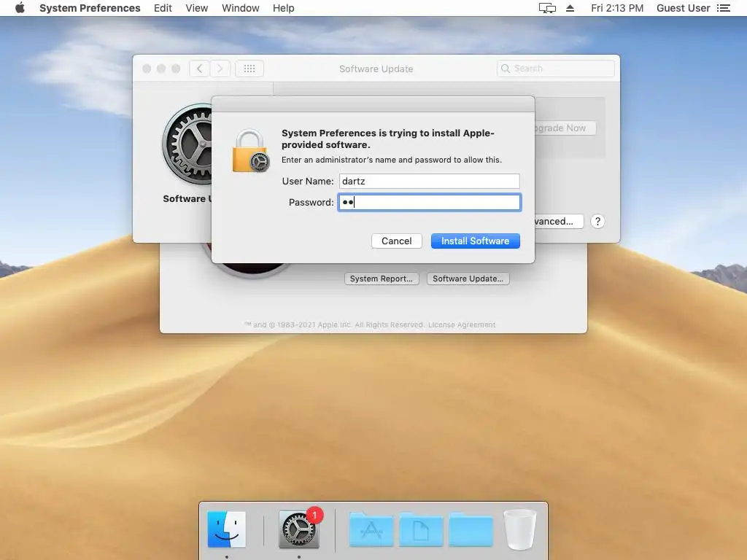Open the Notification Center list icon
747x560 pixels.
[x=723, y=8]
